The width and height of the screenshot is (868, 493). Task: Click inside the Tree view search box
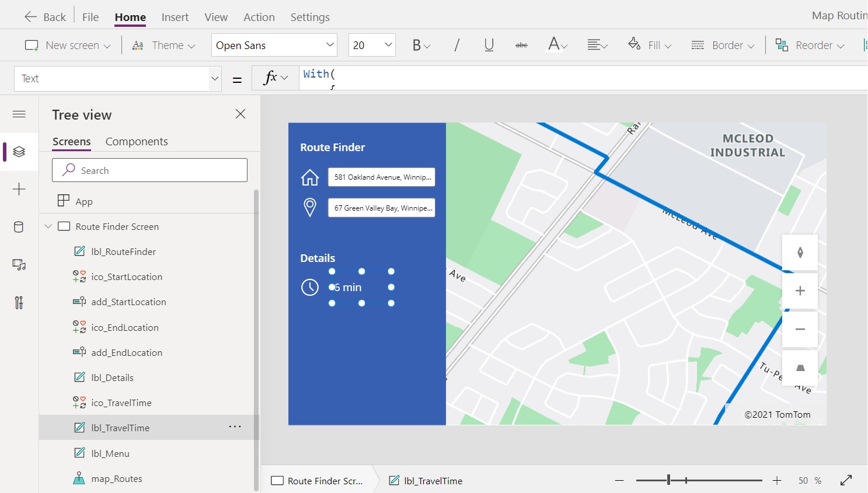(149, 170)
